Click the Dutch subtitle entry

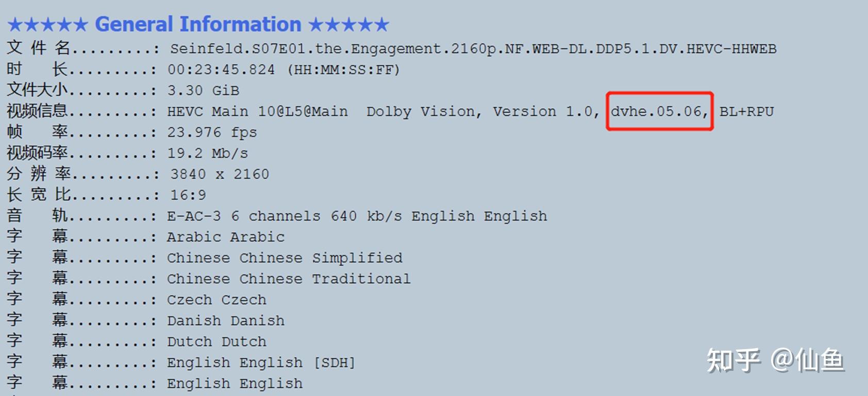tap(216, 342)
